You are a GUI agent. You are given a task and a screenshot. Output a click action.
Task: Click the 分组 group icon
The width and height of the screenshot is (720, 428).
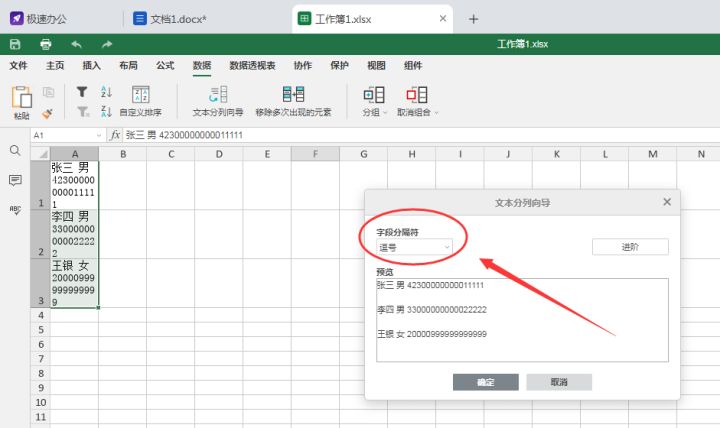point(374,95)
